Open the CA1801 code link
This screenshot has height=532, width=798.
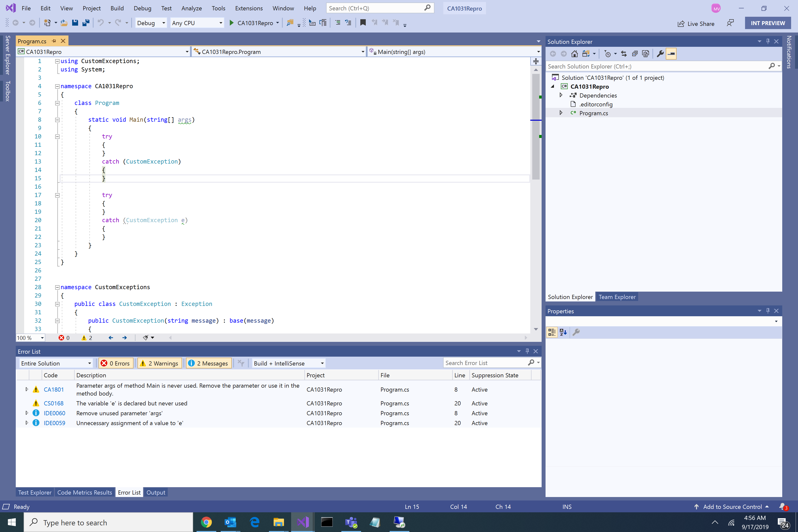pyautogui.click(x=54, y=389)
